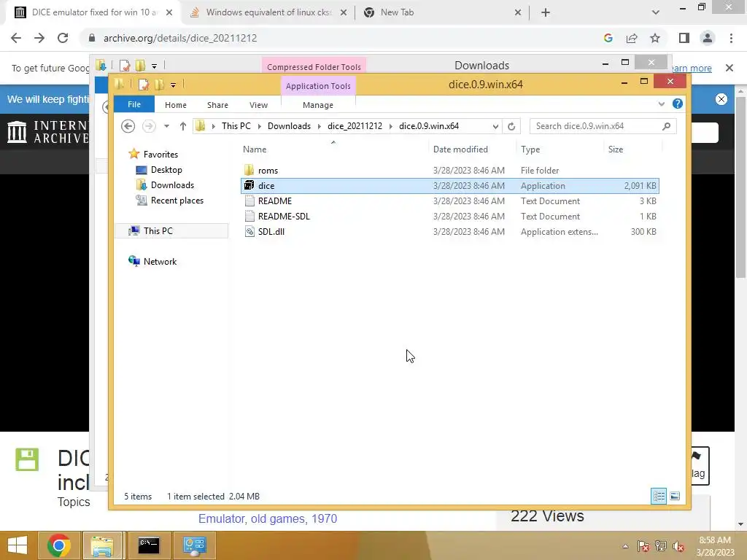This screenshot has width=747, height=560.
Task: Open recent locations dropdown arrow
Action: click(166, 126)
